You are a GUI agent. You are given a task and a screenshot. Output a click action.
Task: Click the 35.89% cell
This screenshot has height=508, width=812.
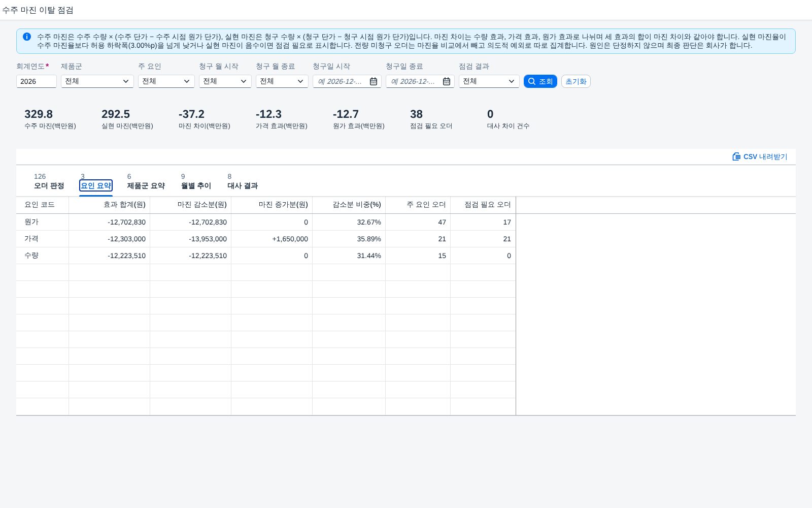349,239
